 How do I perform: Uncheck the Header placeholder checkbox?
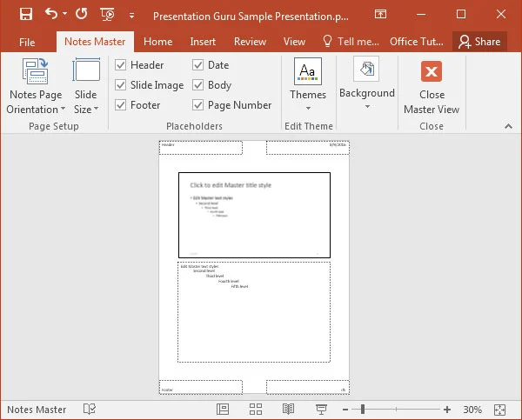122,65
